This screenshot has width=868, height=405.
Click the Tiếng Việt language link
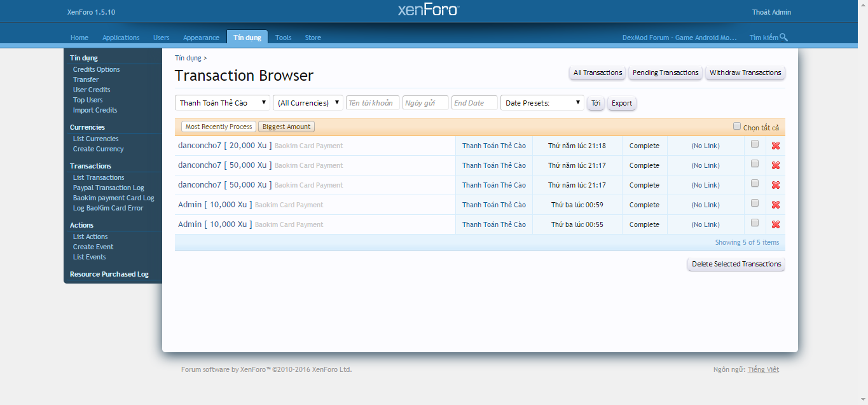click(763, 369)
